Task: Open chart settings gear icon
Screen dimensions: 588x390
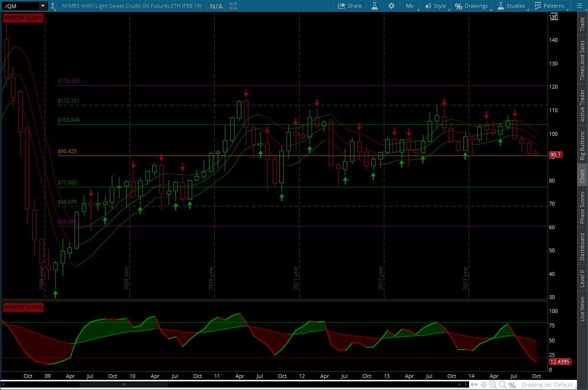Action: coord(392,6)
